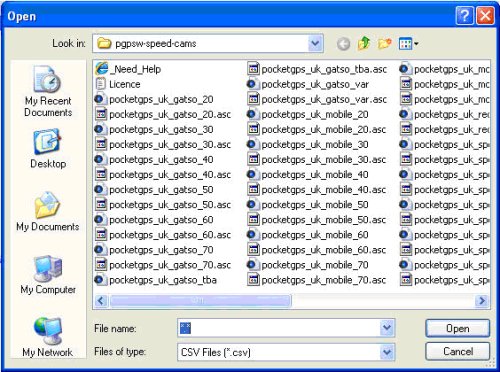The image size is (500, 372).
Task: Open My Recent Documents in places bar
Action: [48, 91]
